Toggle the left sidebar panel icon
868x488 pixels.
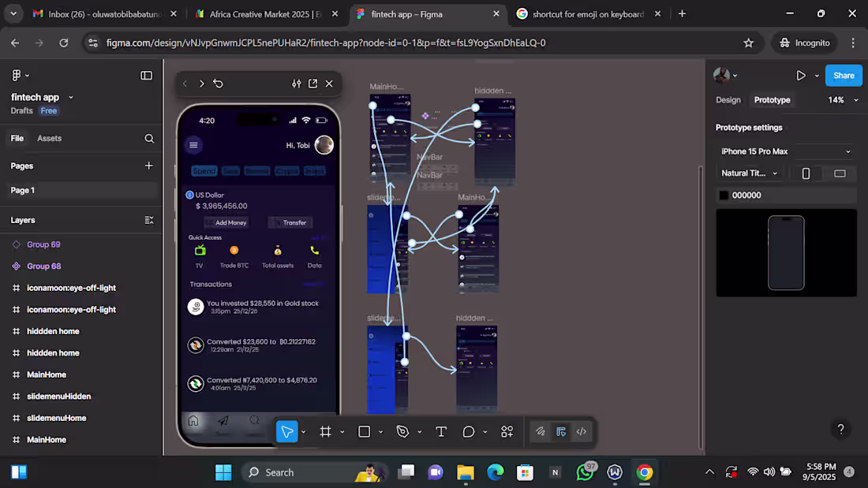(146, 75)
